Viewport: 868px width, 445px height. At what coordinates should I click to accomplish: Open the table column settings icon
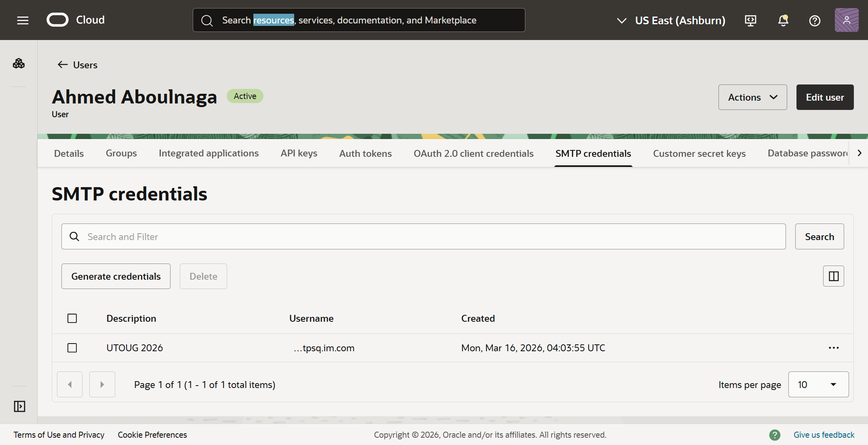[833, 276]
